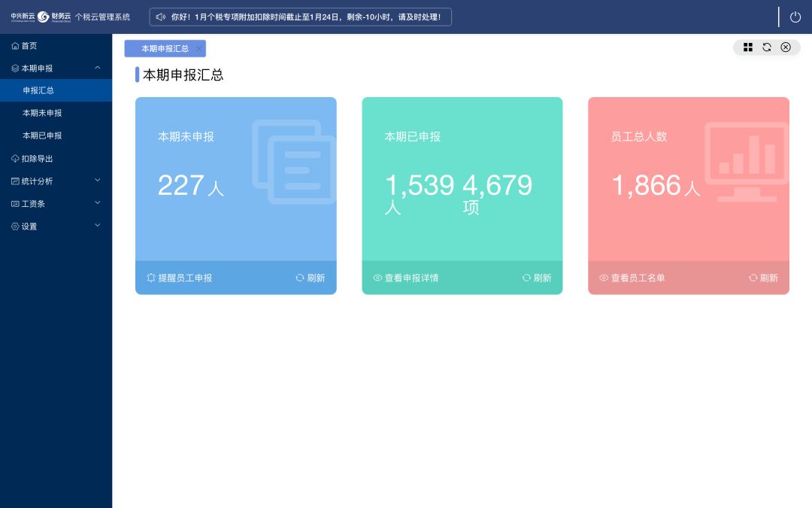Viewport: 812px width, 508px height.
Task: Click the gear icon beside 设置
Action: pyautogui.click(x=15, y=227)
